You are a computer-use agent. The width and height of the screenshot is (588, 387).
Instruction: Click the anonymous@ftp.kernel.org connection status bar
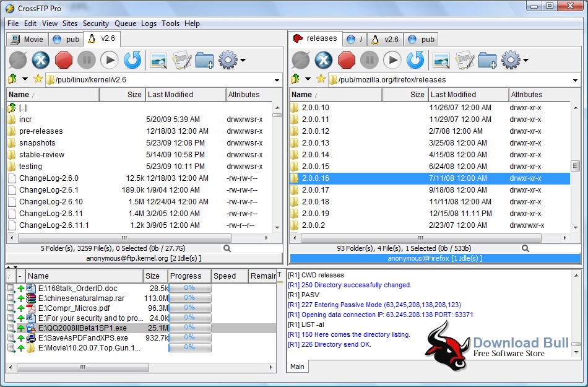tap(144, 258)
